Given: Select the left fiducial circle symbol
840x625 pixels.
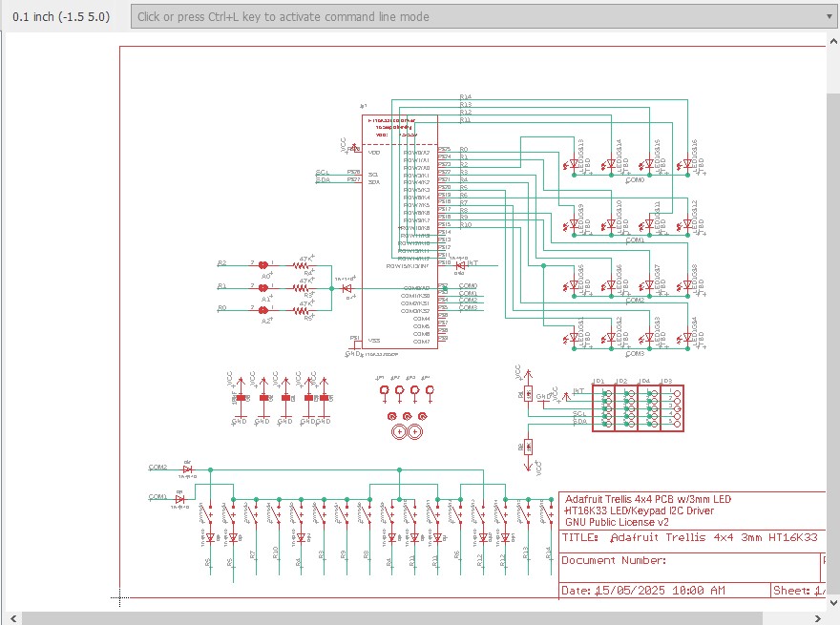Looking at the screenshot, I should (x=399, y=431).
